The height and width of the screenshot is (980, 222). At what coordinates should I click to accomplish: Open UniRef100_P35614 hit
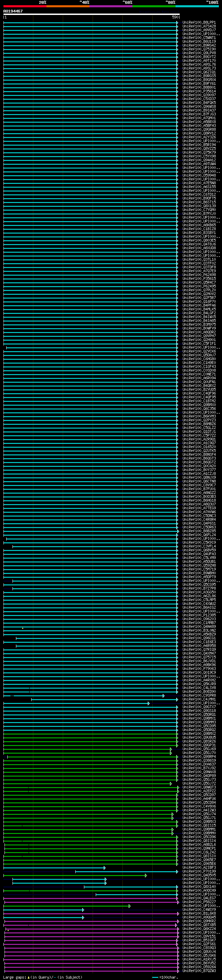click(x=199, y=91)
